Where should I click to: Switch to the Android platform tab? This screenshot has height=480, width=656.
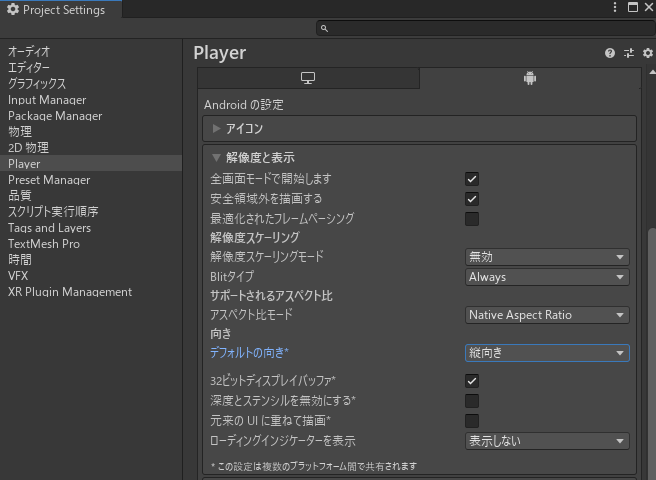pyautogui.click(x=530, y=78)
